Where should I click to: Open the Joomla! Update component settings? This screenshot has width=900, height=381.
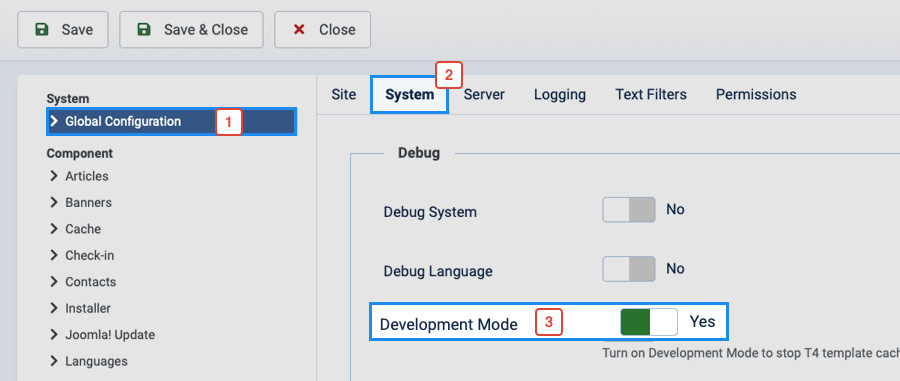(110, 335)
